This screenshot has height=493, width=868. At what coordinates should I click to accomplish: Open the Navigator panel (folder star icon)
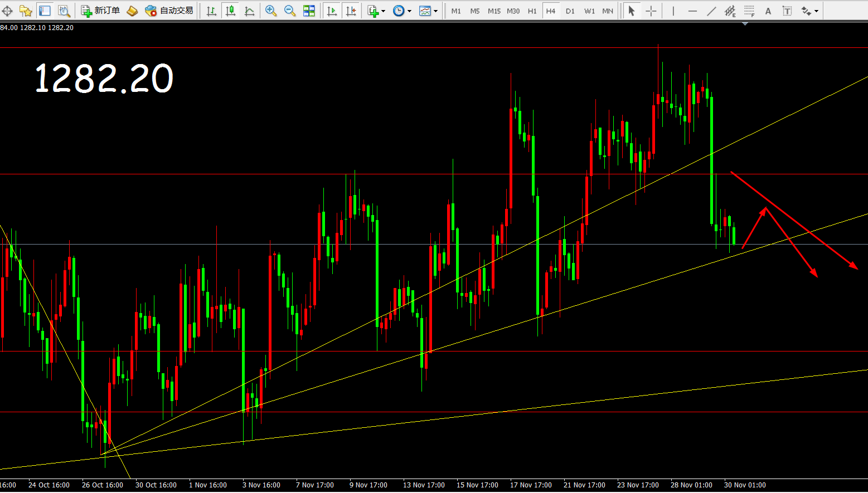tap(26, 11)
